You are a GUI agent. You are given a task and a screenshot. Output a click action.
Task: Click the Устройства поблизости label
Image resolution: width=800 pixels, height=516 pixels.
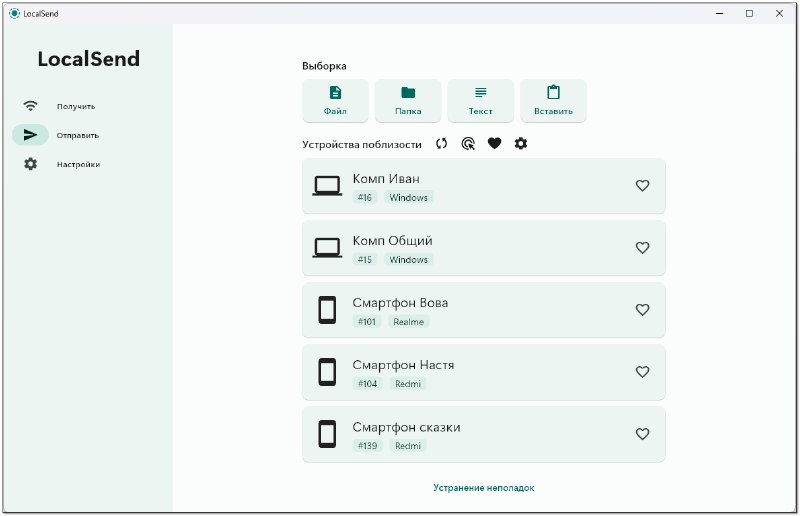[362, 144]
